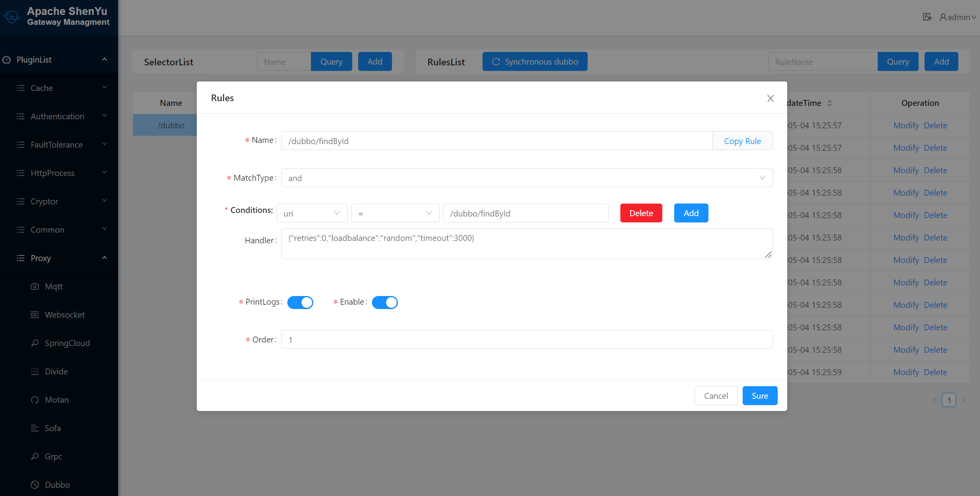Click the Websocket plugin icon
This screenshot has height=496, width=980.
click(x=35, y=315)
